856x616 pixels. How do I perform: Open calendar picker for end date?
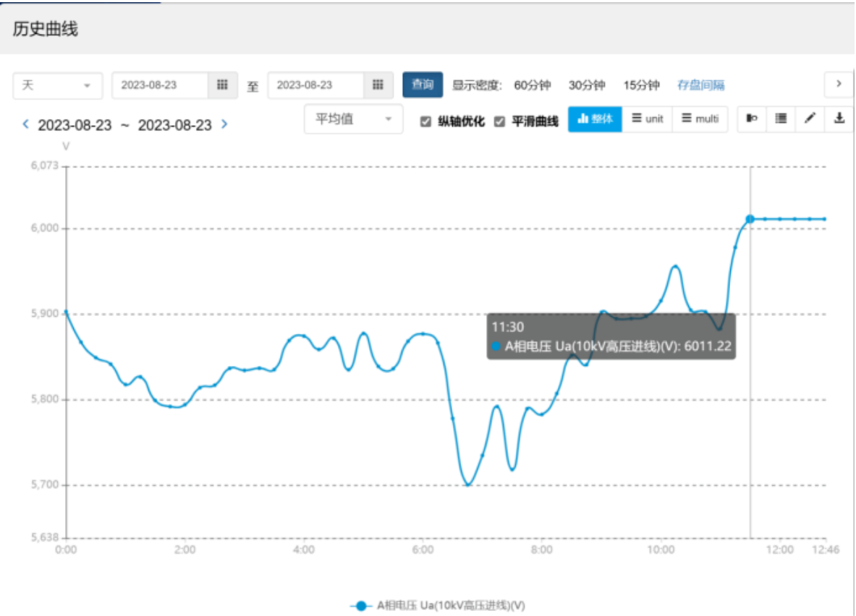click(x=378, y=85)
